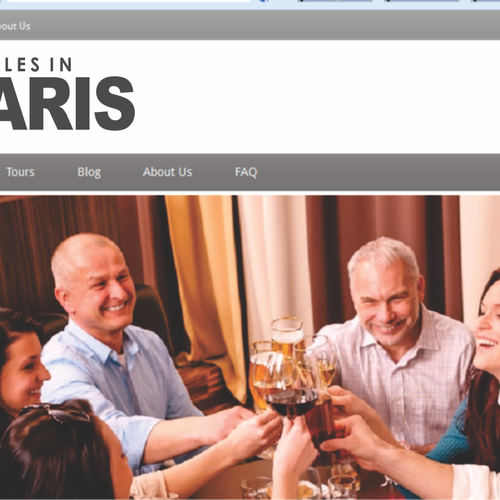Click the large PARIS logo text

click(67, 103)
